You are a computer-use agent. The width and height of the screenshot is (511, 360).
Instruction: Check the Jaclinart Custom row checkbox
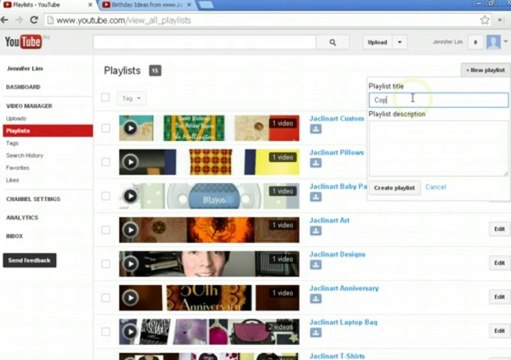106,128
